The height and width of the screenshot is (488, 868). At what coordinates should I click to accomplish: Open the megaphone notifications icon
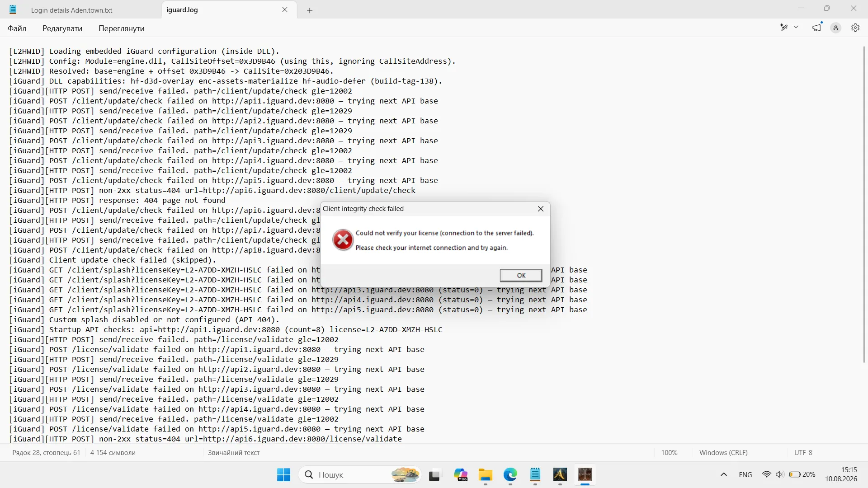click(817, 28)
